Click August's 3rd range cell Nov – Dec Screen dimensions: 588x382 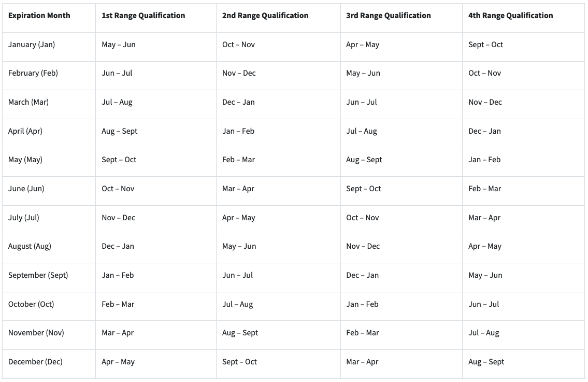pos(363,246)
